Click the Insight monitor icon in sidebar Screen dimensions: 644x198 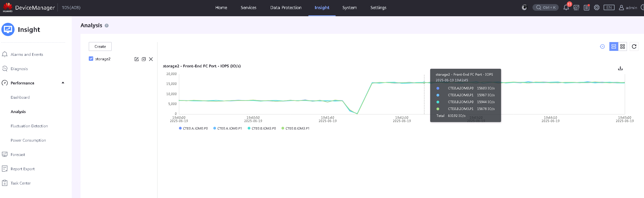tap(8, 29)
